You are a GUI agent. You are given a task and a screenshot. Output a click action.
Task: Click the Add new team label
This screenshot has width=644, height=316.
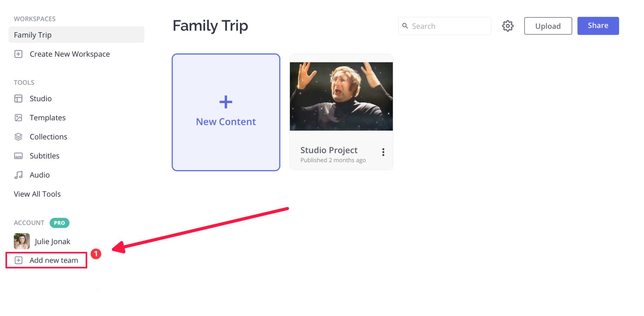54,260
